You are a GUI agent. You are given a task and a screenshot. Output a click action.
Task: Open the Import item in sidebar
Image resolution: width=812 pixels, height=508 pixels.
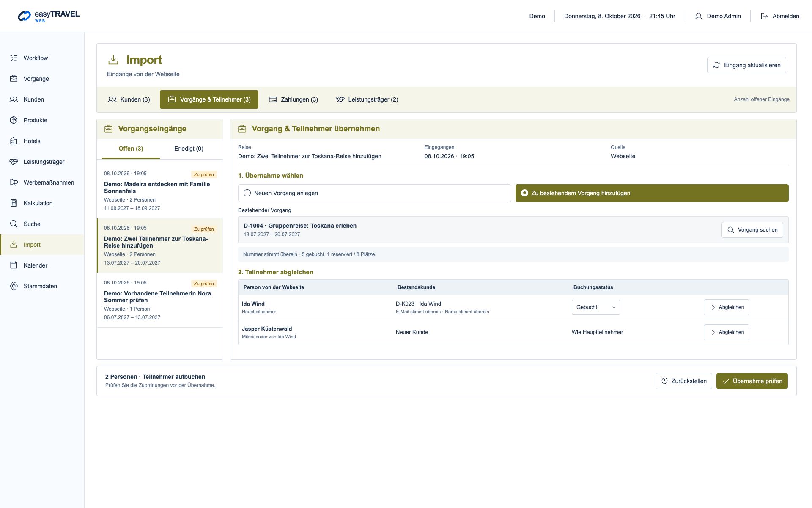(42, 245)
